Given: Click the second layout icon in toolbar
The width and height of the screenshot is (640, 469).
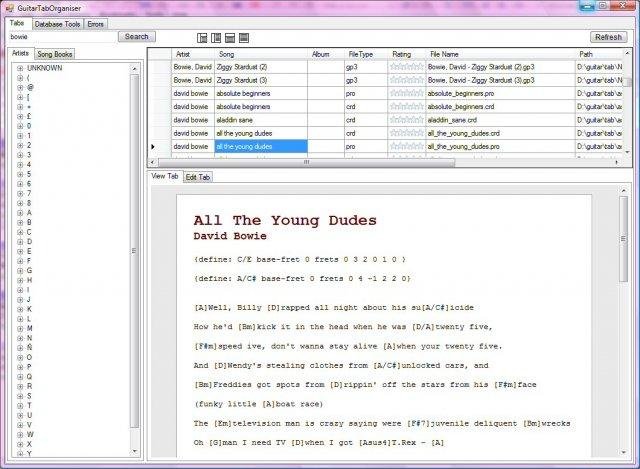Looking at the screenshot, I should 216,38.
